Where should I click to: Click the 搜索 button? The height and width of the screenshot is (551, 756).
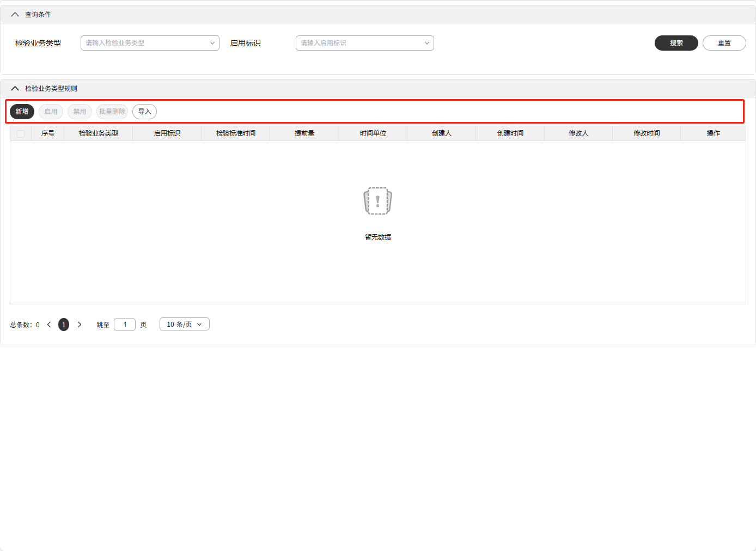pos(676,43)
